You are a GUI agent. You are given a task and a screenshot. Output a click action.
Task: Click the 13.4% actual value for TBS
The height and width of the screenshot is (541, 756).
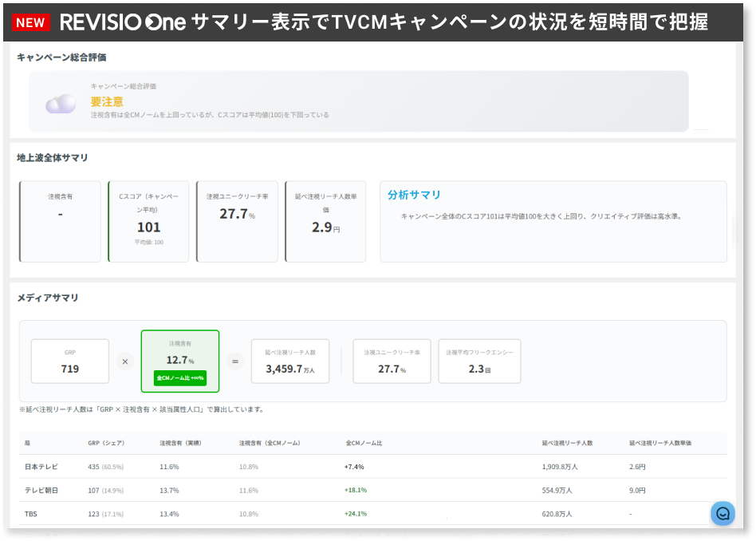(169, 514)
